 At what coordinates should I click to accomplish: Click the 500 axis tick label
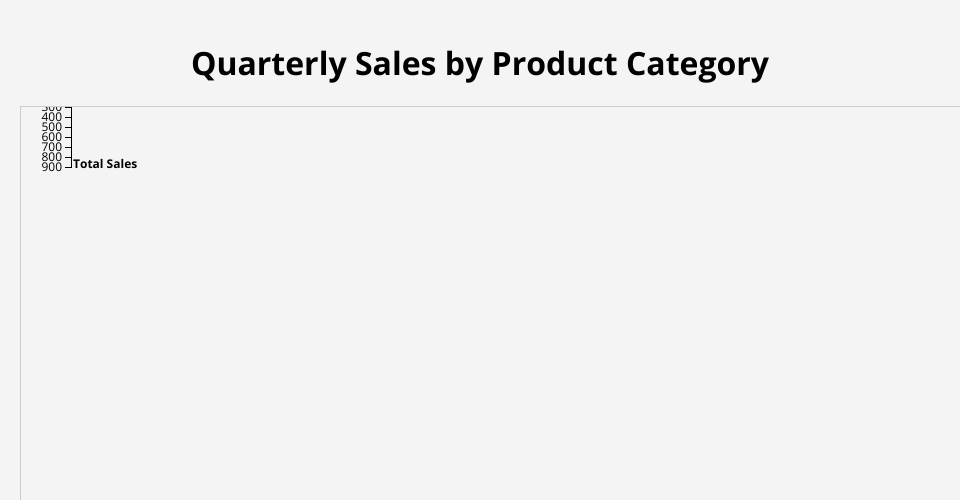52,127
